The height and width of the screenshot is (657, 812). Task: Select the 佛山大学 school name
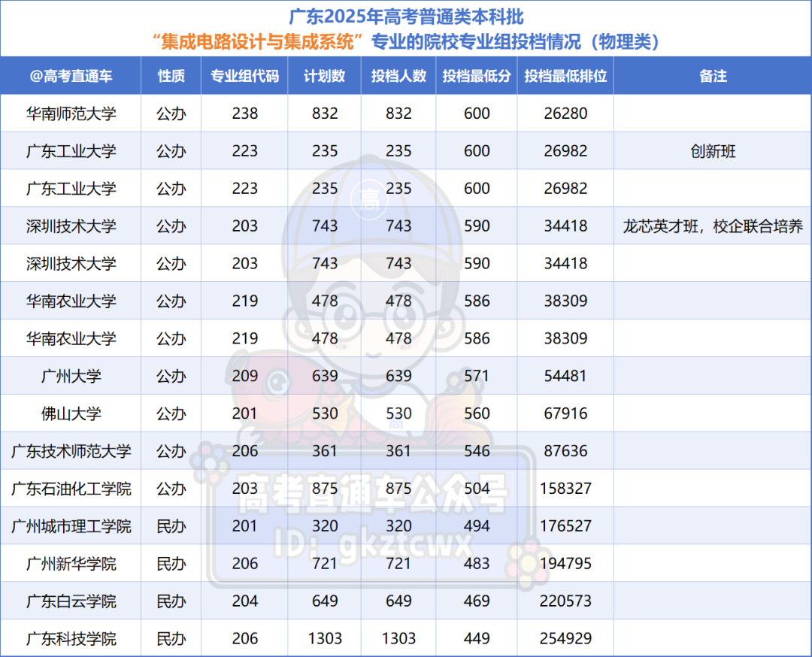click(71, 413)
